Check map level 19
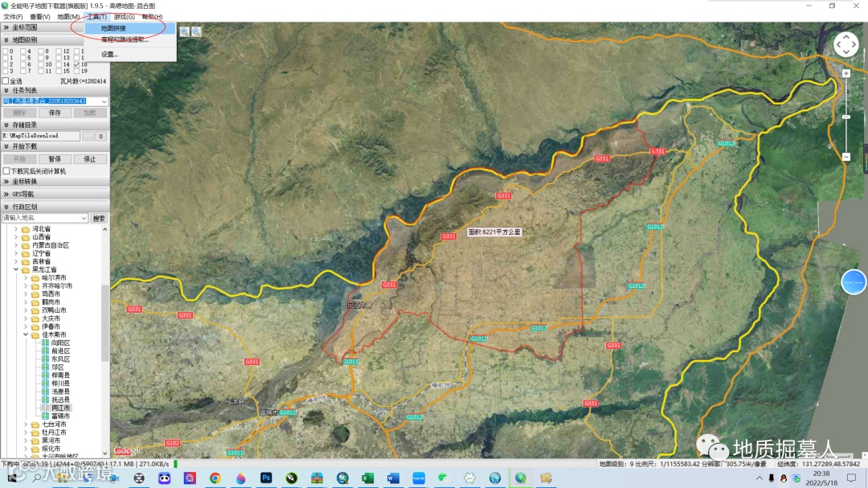Viewport: 868px width, 488px height. pyautogui.click(x=77, y=71)
